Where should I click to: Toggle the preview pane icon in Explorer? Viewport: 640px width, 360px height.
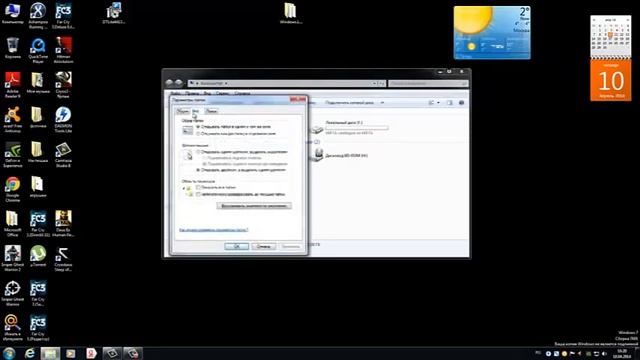click(449, 103)
